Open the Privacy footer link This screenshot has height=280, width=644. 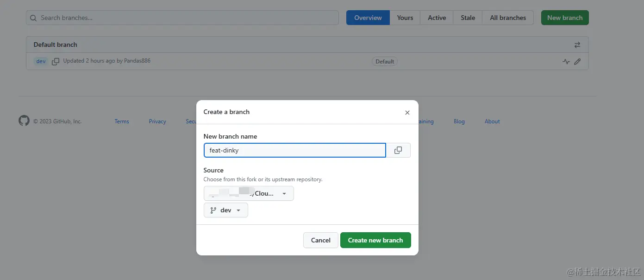(157, 121)
